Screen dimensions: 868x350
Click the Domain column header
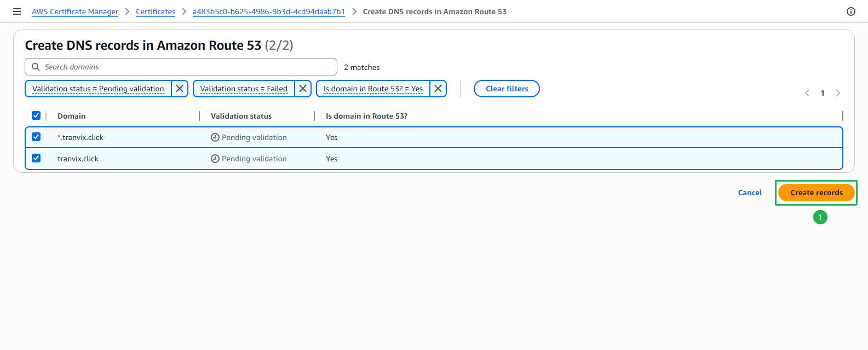pyautogui.click(x=72, y=116)
